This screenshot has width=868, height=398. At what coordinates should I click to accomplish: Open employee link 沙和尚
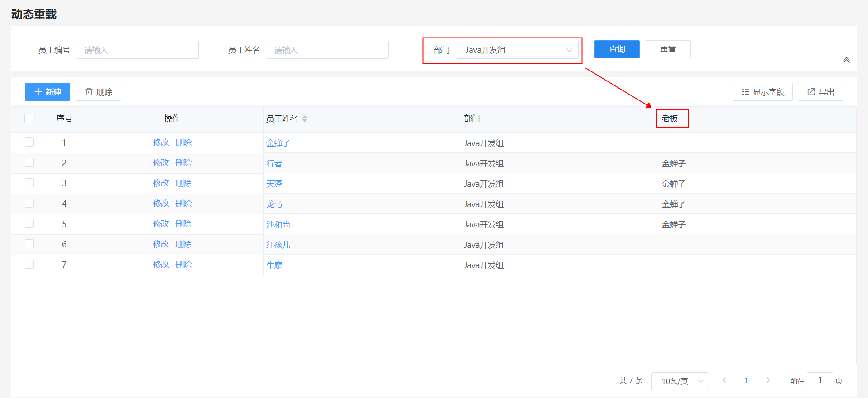coord(278,224)
